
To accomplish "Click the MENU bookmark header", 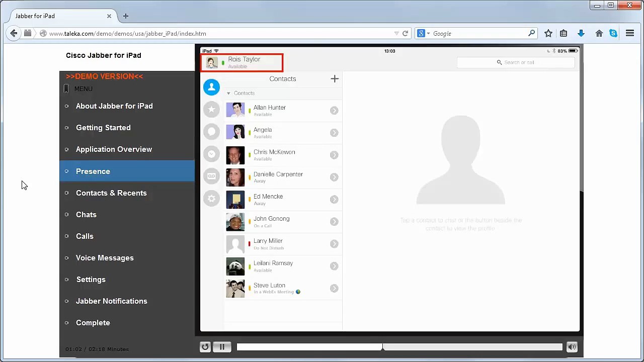I will (x=78, y=89).
